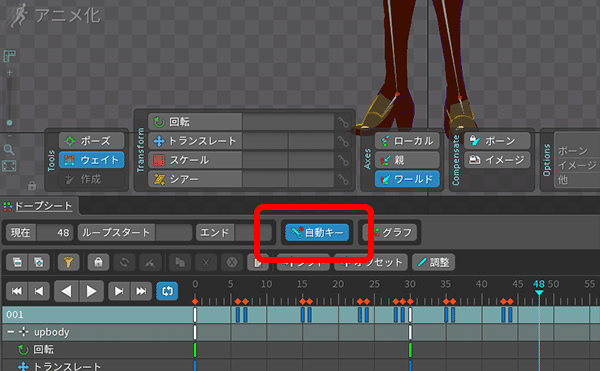The width and height of the screenshot is (600, 371).
Task: Click the ループスタート value field
Action: coord(173,233)
